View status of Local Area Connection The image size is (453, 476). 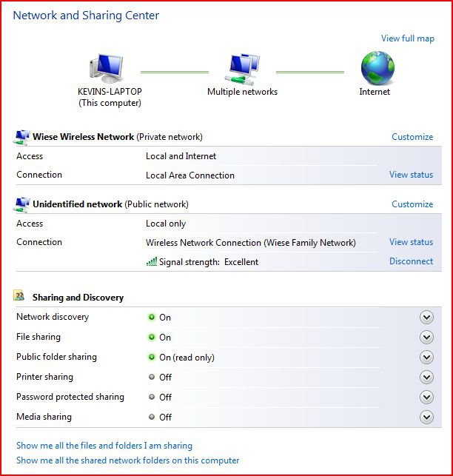click(x=411, y=175)
